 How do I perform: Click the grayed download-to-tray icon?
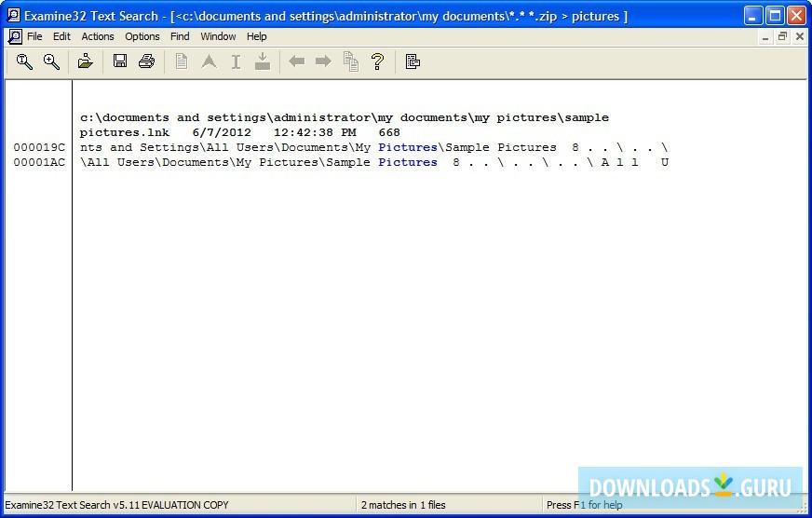pyautogui.click(x=263, y=61)
